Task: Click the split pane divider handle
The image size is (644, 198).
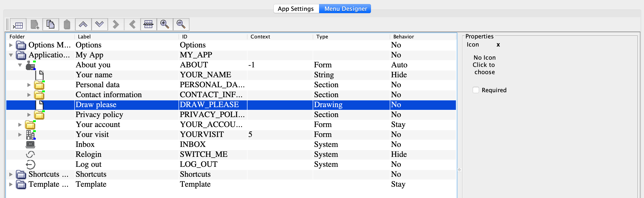Action: point(459,170)
